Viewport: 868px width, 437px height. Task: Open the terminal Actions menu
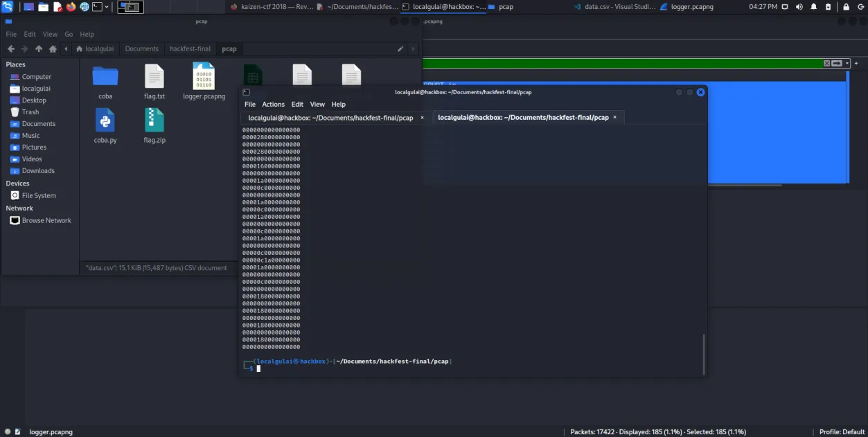pyautogui.click(x=273, y=105)
